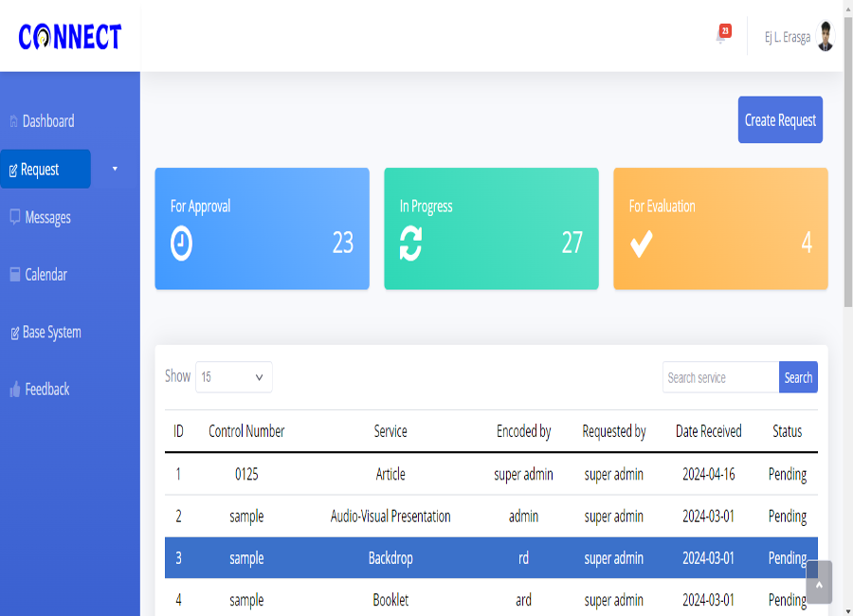Click the thumbs-up Feedback icon
853x616 pixels.
click(14, 390)
